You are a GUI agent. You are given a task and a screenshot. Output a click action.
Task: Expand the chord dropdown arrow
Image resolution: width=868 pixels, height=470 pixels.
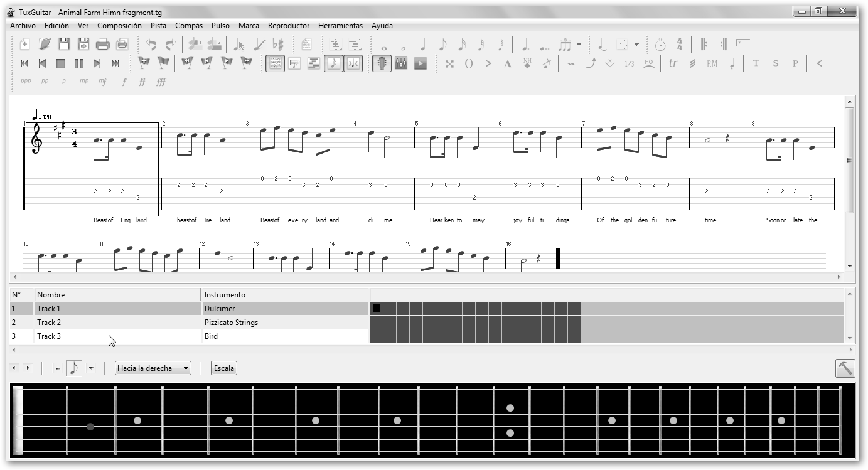pos(636,45)
